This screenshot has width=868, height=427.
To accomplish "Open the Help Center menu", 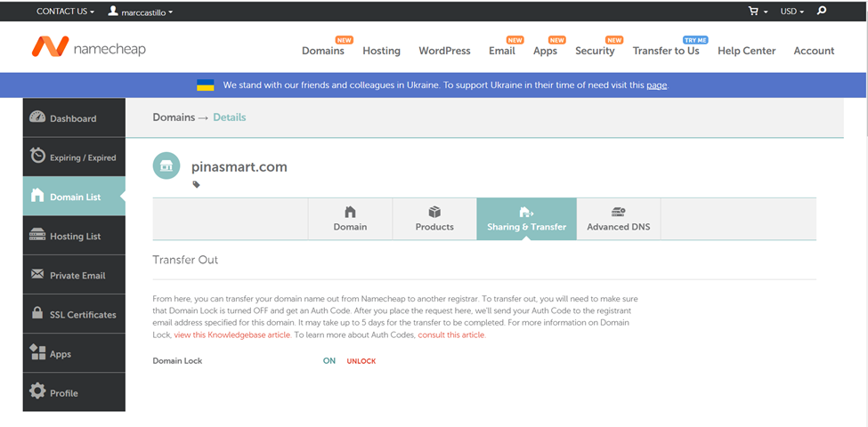I will pos(746,51).
